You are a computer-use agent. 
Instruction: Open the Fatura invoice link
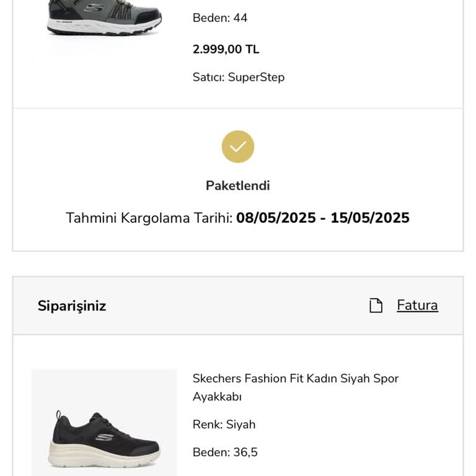417,306
